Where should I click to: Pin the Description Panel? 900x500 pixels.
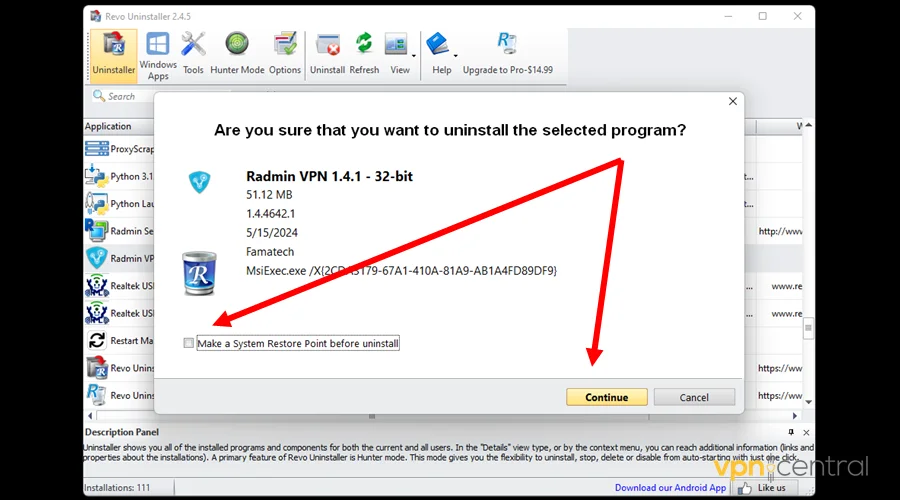[x=791, y=432]
